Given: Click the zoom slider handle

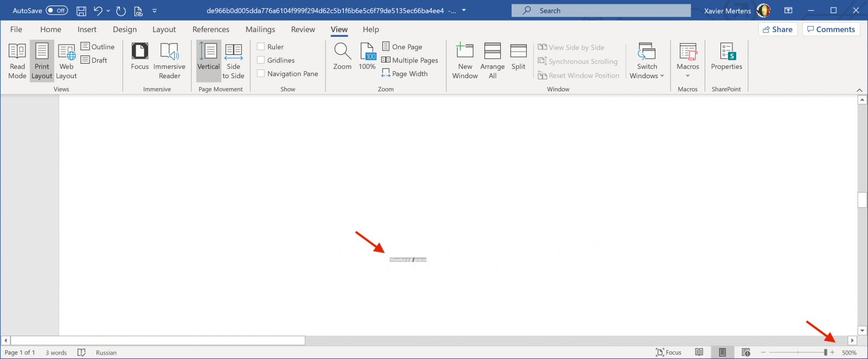Looking at the screenshot, I should pyautogui.click(x=825, y=352).
